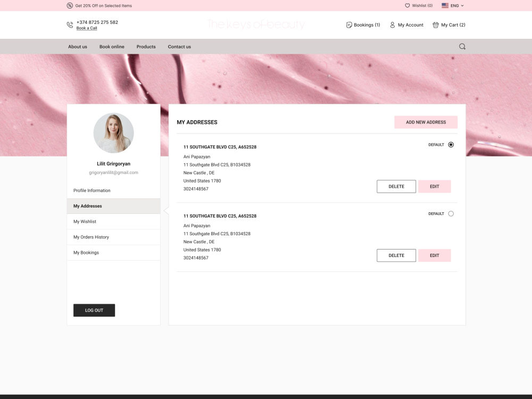The image size is (532, 399).
Task: Open the Book online menu
Action: point(112,47)
